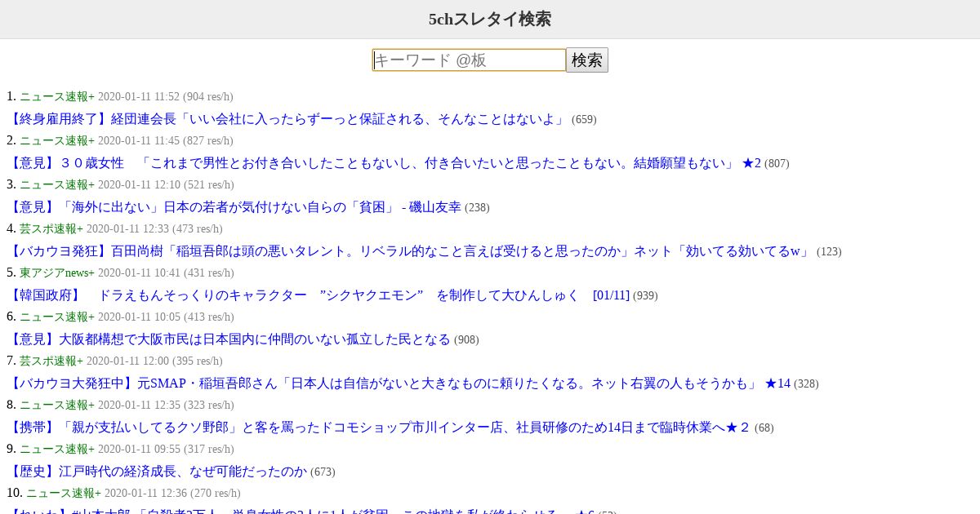Select 芸スポ速報+ board on entry 4

tap(51, 228)
